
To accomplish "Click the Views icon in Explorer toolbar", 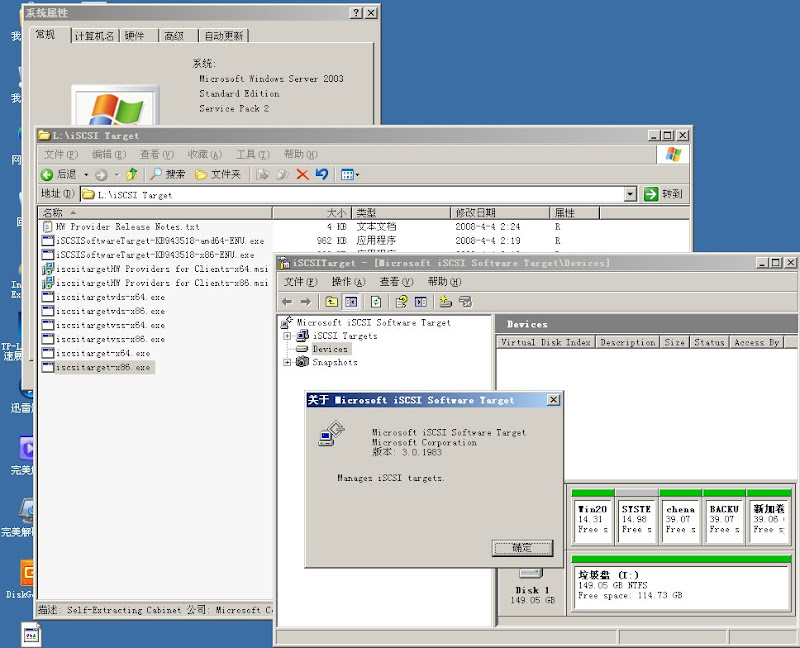I will [x=347, y=175].
